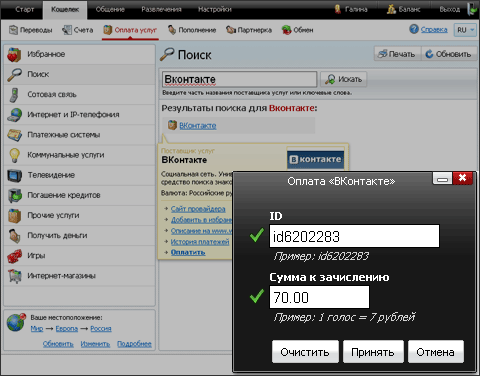Open the Описание на www link
Viewport: 480px width, 376px height.
[x=201, y=231]
